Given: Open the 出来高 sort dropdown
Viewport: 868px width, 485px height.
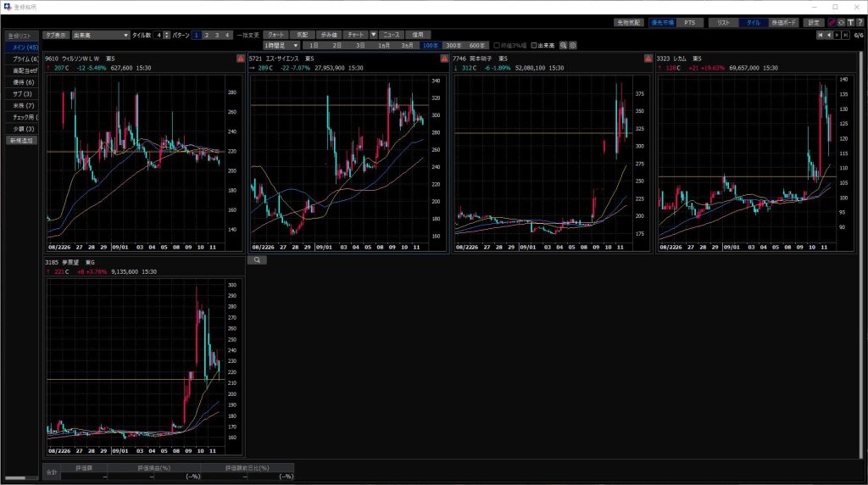Looking at the screenshot, I should click(100, 35).
